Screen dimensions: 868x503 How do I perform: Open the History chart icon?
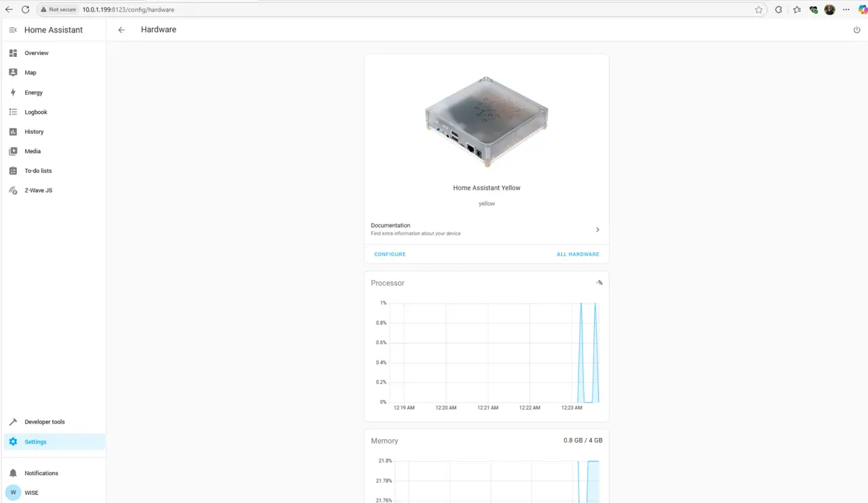click(x=13, y=132)
